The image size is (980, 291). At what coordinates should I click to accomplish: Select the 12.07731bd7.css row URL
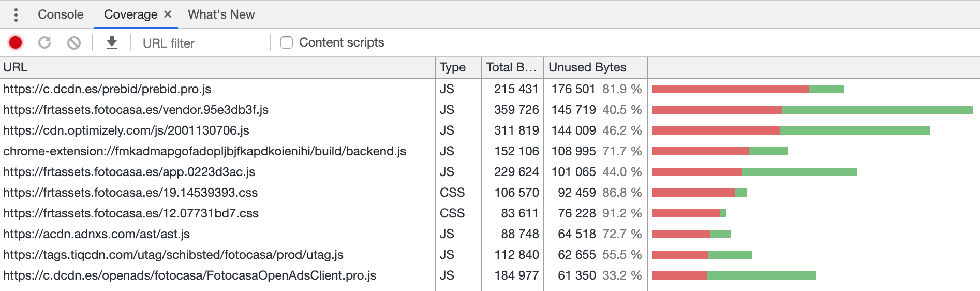coord(131,213)
